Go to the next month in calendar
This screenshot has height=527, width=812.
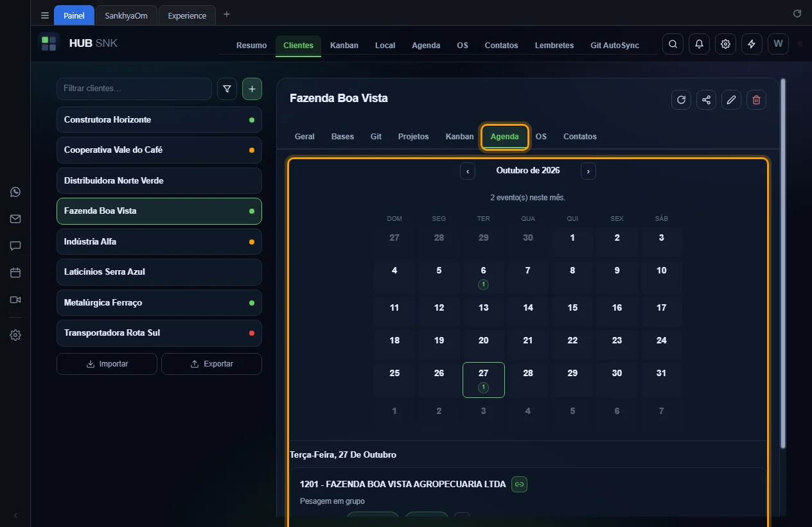coord(588,171)
